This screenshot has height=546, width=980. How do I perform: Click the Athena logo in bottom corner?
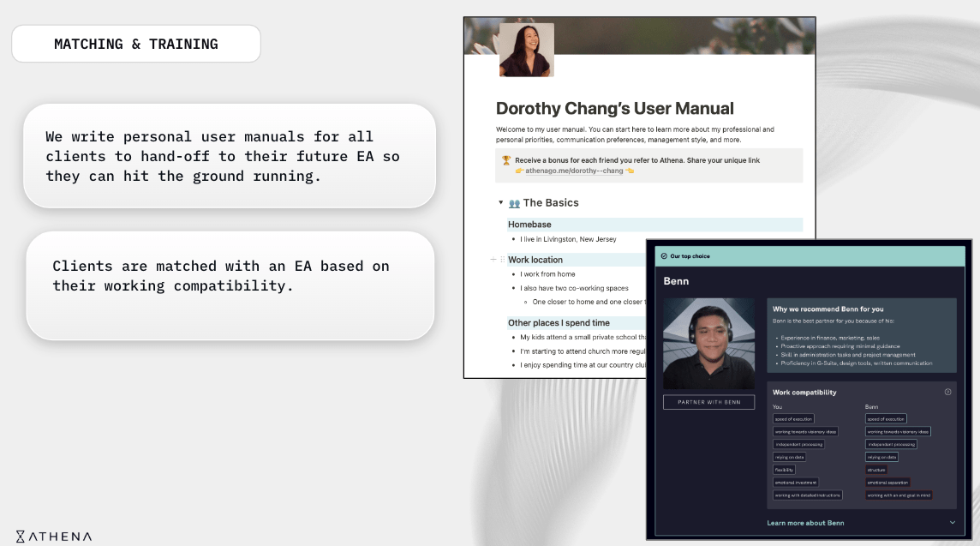[x=54, y=537]
